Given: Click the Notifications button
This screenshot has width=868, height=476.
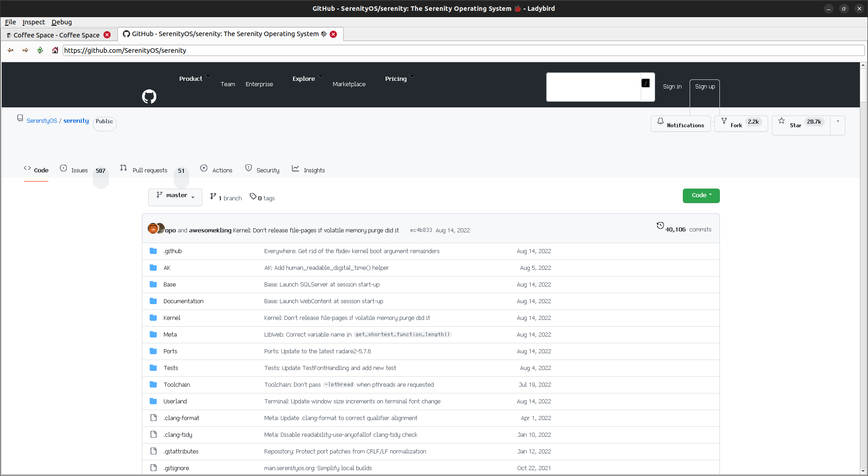Looking at the screenshot, I should point(681,124).
